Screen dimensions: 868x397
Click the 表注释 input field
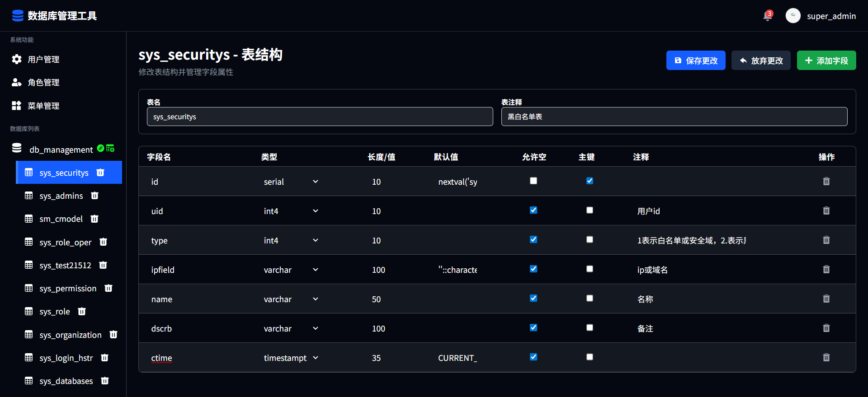(x=674, y=117)
